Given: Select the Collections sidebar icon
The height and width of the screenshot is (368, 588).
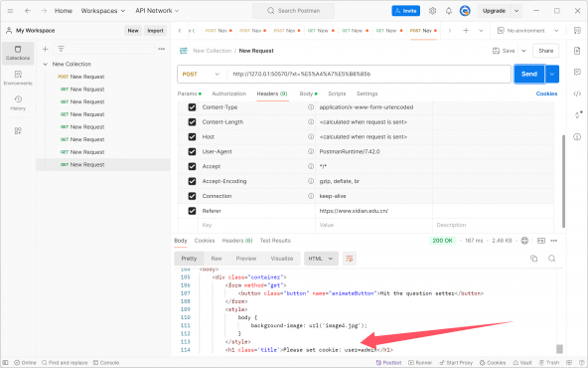Looking at the screenshot, I should (x=18, y=53).
